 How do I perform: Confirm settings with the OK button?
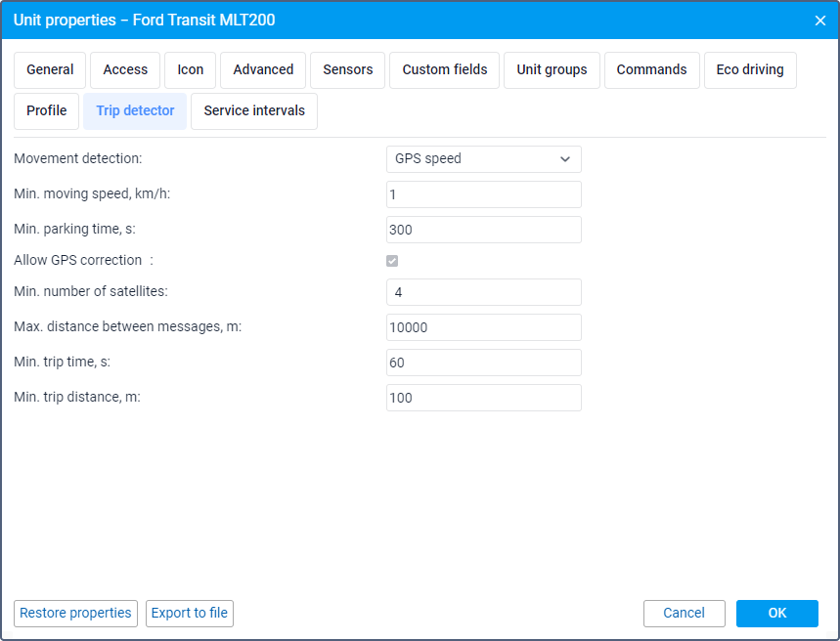[777, 614]
